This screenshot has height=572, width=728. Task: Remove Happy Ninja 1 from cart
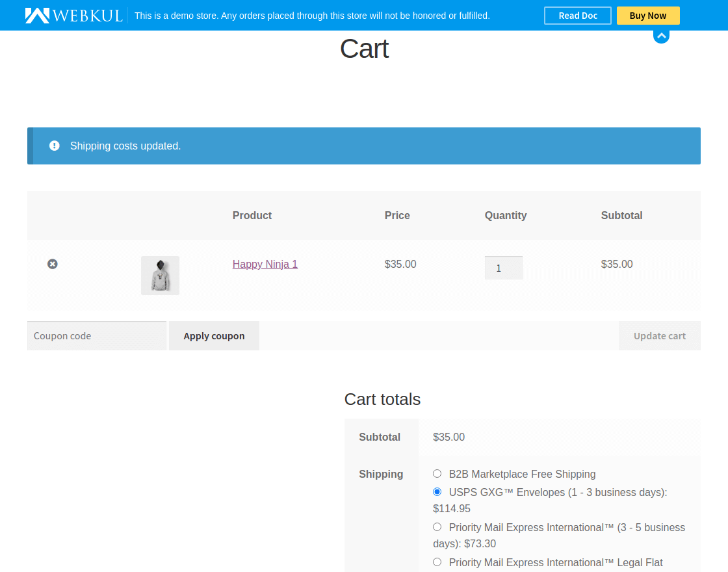tap(52, 264)
